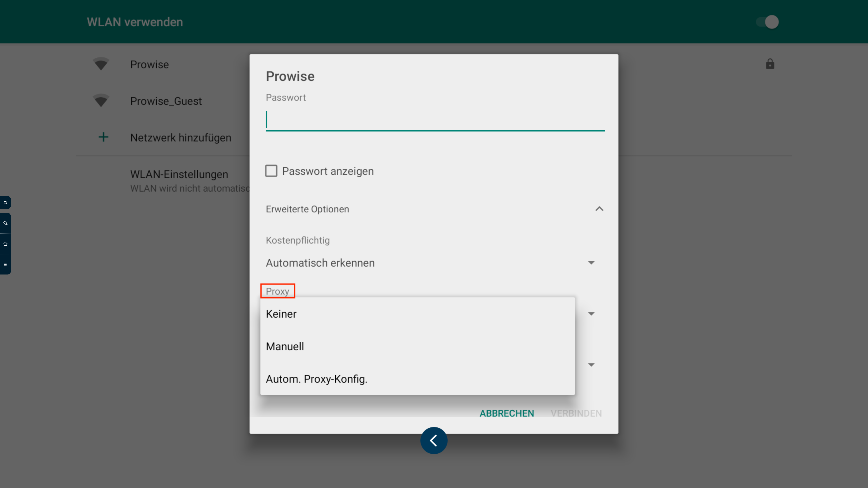This screenshot has height=488, width=868.
Task: Click the Prowise dialog title
Action: (x=290, y=76)
